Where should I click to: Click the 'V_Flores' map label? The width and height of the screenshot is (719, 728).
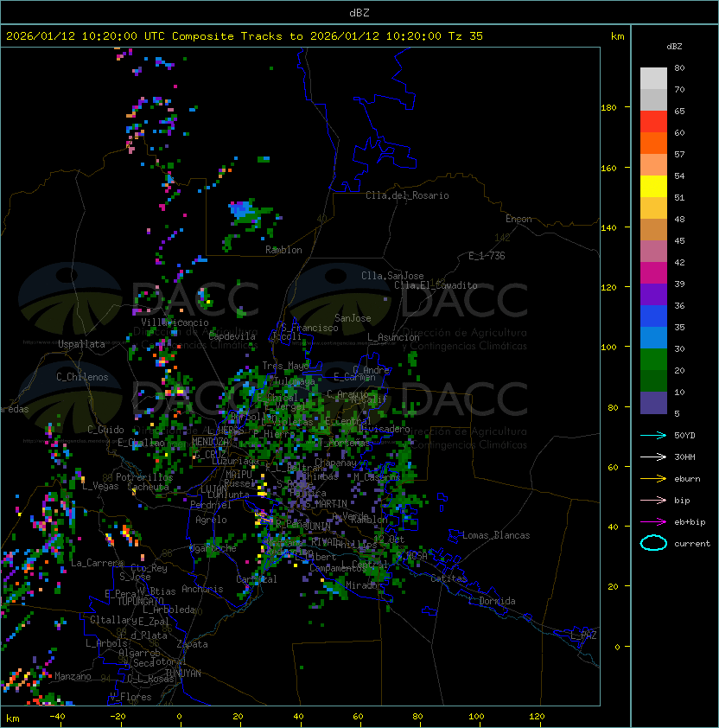click(x=130, y=698)
